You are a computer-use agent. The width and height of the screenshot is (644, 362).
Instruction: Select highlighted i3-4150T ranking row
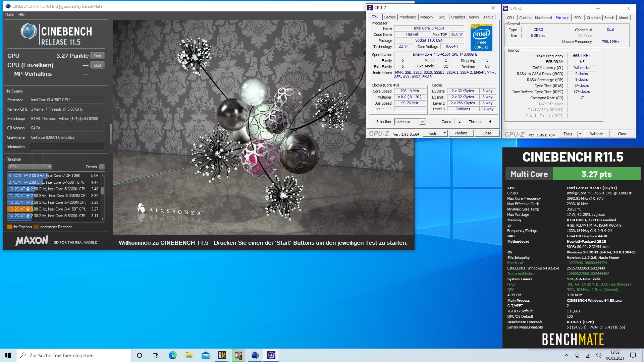[53, 209]
